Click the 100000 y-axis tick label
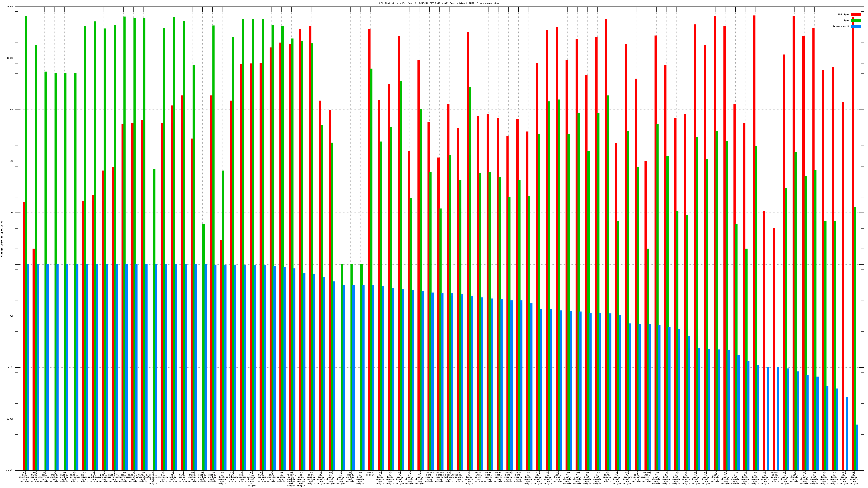This screenshot has width=868, height=488. pos(9,7)
